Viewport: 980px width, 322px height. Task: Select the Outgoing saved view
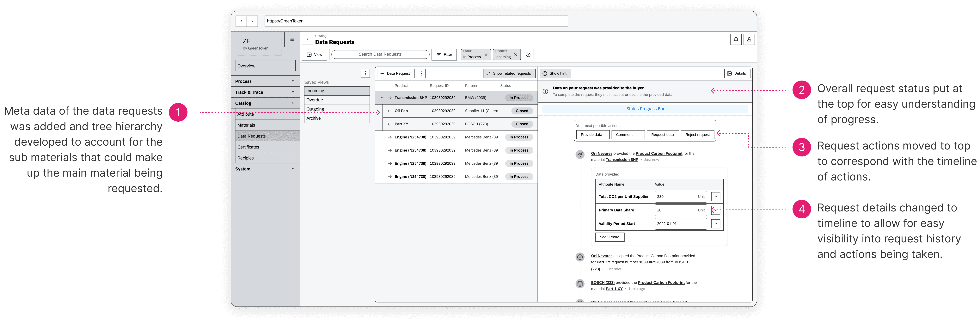pyautogui.click(x=337, y=109)
